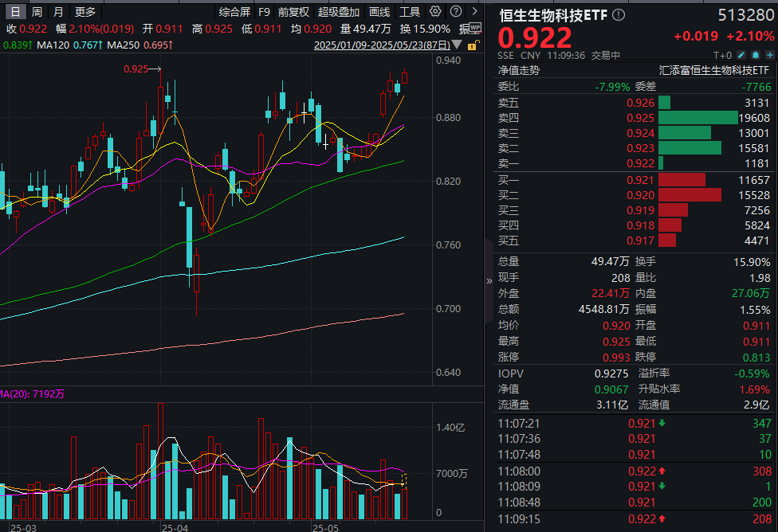Click stock code 513280
Viewport: 778px width, 532px height.
(x=746, y=15)
